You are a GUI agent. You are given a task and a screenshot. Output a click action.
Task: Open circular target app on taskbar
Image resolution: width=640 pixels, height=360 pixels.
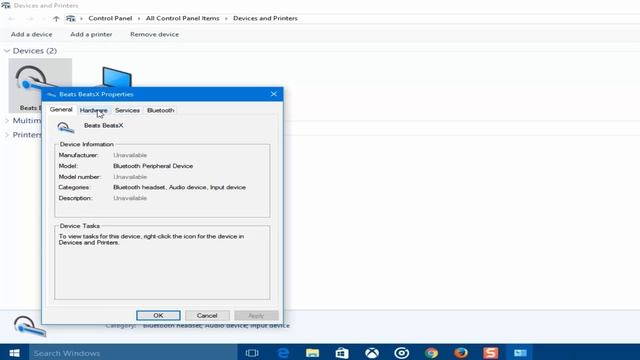coord(402,353)
